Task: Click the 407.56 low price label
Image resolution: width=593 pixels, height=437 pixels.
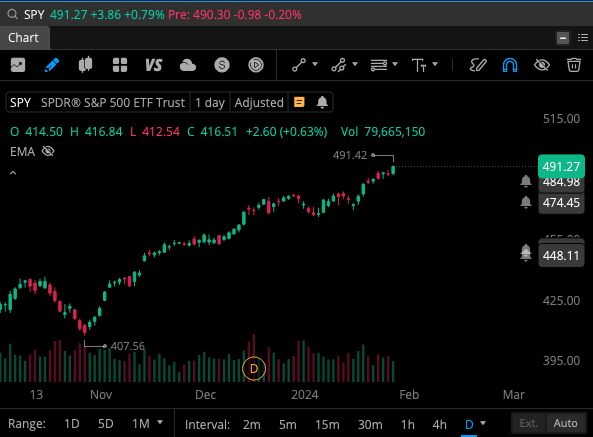Action: (128, 346)
